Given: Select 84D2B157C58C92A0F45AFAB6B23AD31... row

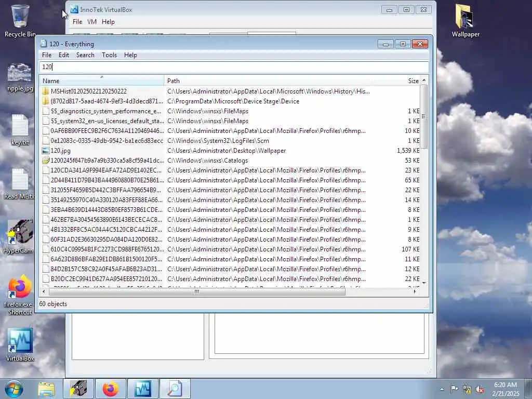Looking at the screenshot, I should pos(230,269).
